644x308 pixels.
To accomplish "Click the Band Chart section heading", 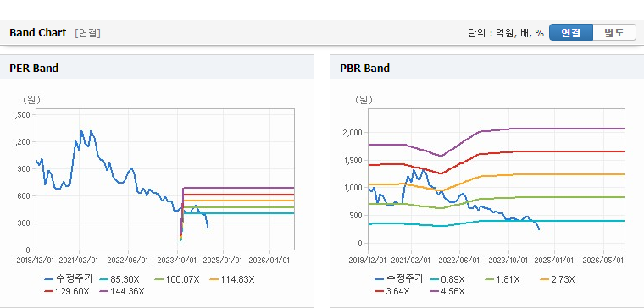I will (x=38, y=33).
